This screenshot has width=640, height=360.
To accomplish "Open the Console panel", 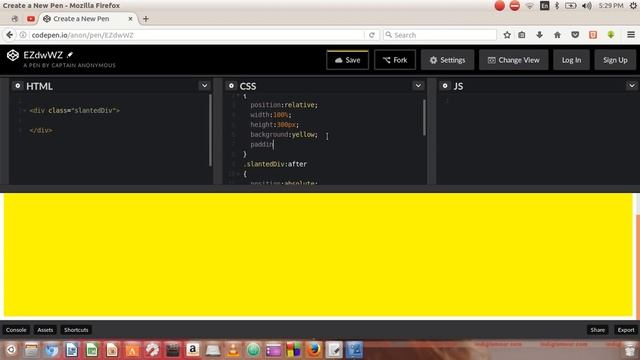I will click(16, 330).
